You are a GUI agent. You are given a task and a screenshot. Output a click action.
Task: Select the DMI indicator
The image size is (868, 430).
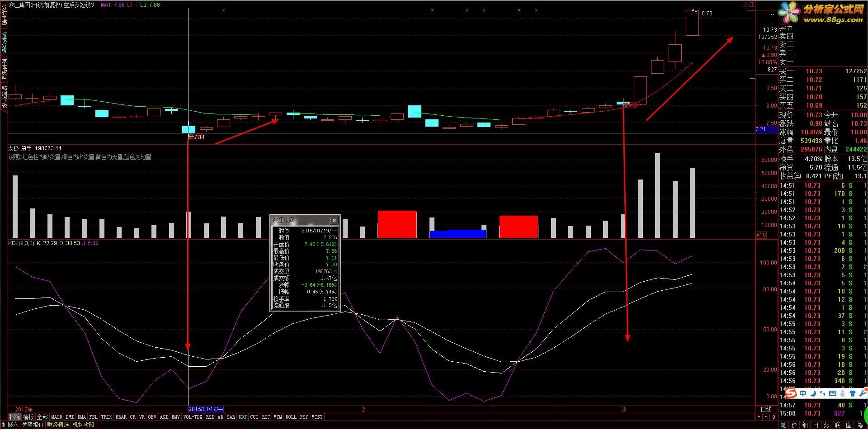[x=70, y=417]
